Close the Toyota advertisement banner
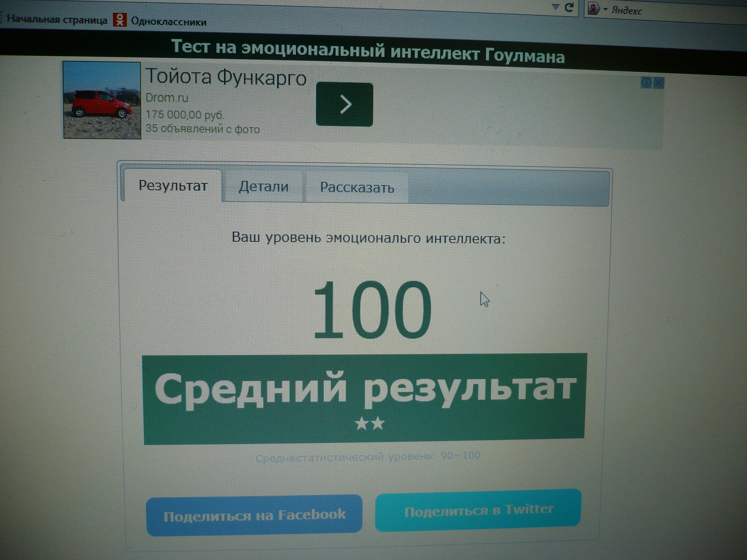Image resolution: width=747 pixels, height=560 pixels. (659, 83)
